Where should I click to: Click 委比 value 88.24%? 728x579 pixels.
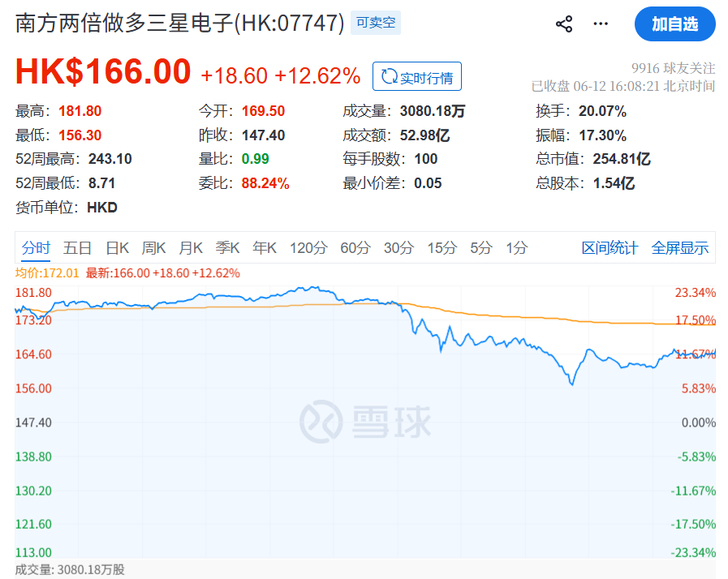(x=265, y=182)
